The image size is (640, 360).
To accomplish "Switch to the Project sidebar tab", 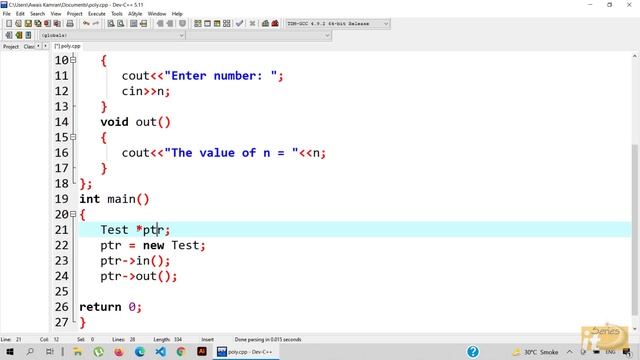I will click(11, 47).
